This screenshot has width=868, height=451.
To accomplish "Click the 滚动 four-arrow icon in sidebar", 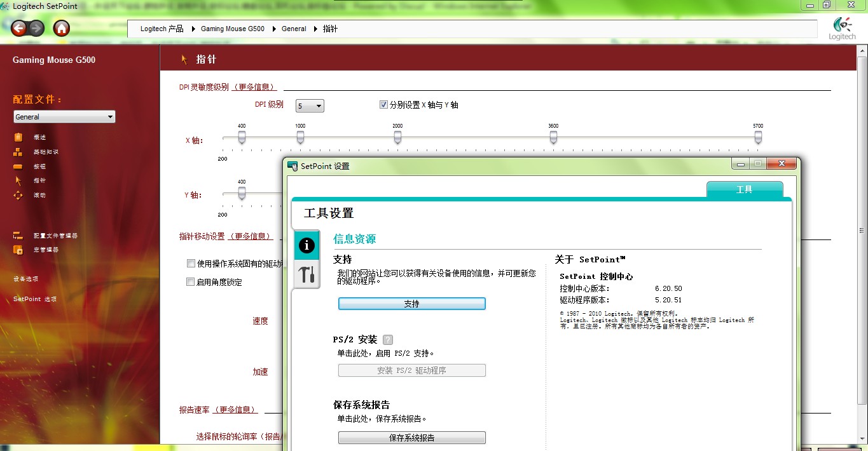I will click(18, 195).
